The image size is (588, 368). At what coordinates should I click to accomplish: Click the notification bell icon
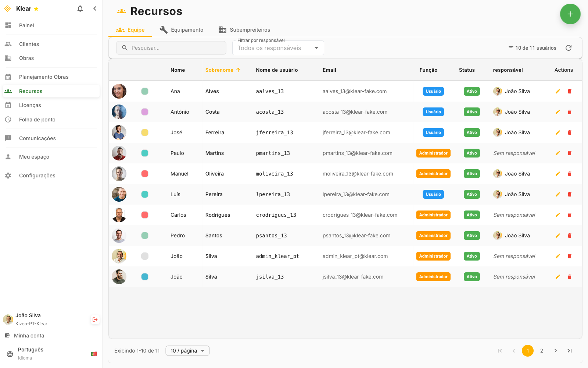[x=80, y=8]
